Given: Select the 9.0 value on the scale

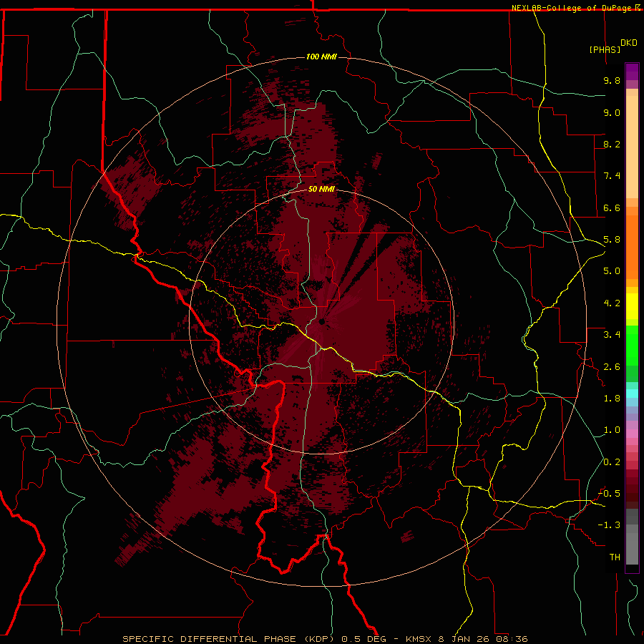Looking at the screenshot, I should click(x=612, y=112).
